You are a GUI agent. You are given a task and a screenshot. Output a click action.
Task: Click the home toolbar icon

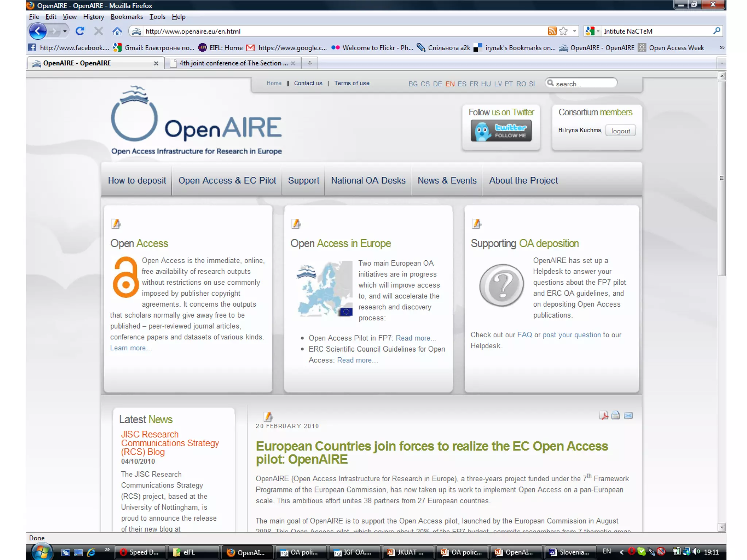pos(117,31)
